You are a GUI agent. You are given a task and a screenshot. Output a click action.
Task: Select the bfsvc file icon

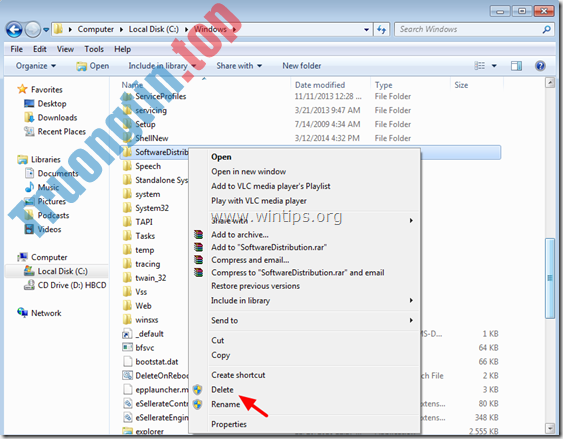click(127, 348)
